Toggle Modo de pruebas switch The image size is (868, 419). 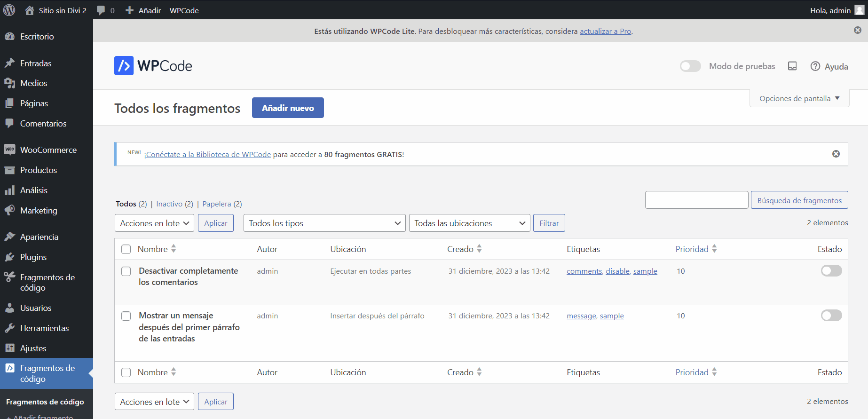click(x=690, y=66)
